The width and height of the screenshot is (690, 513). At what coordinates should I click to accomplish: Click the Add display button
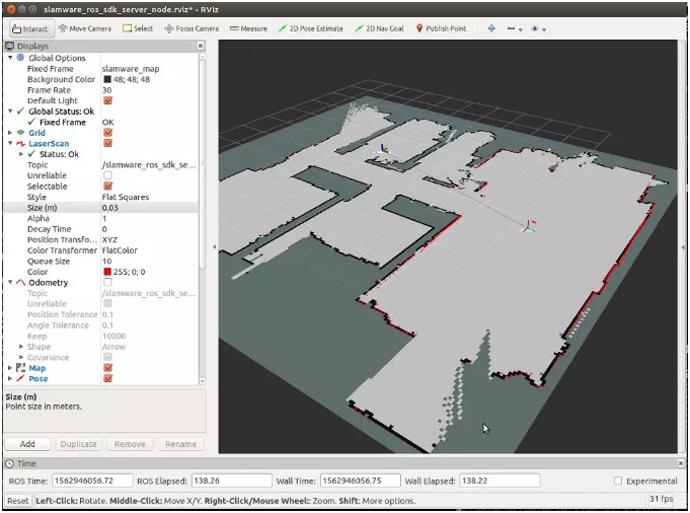pos(27,444)
